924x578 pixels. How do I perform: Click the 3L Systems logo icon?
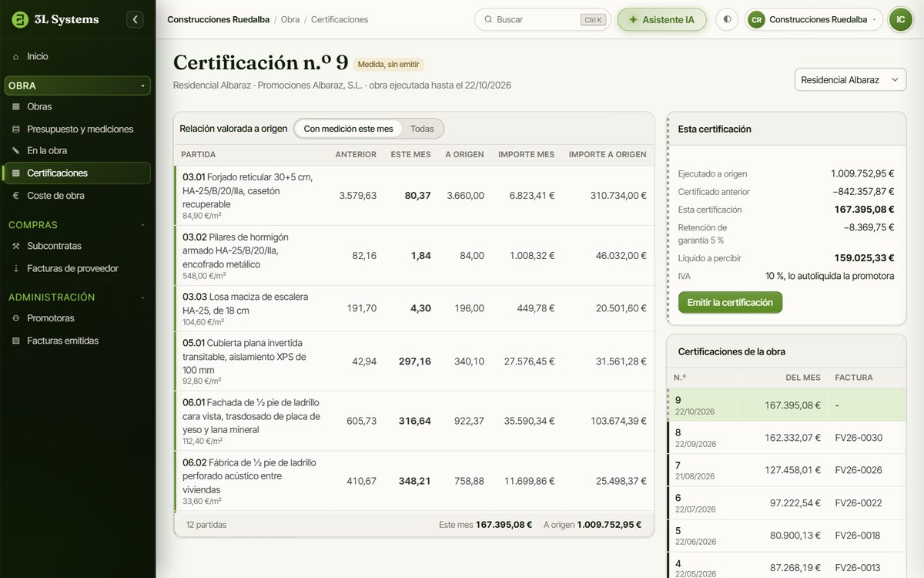pyautogui.click(x=20, y=19)
